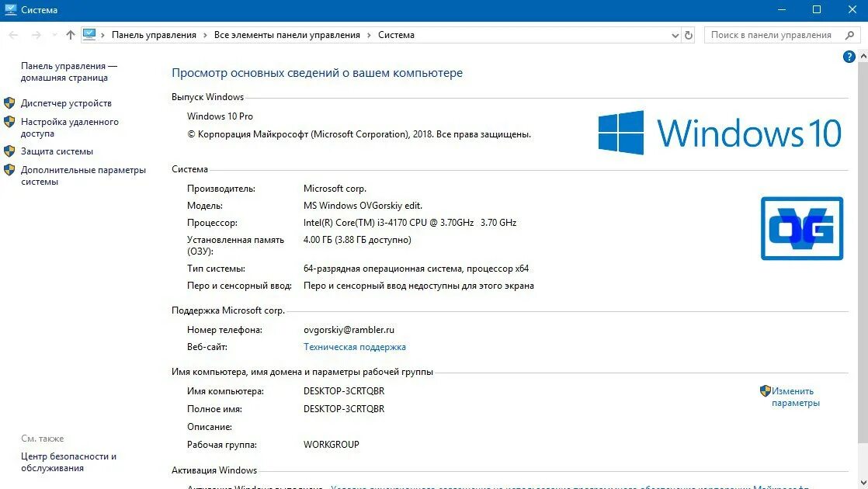This screenshot has width=868, height=489.
Task: Click the Forward navigation arrow
Action: coord(36,35)
